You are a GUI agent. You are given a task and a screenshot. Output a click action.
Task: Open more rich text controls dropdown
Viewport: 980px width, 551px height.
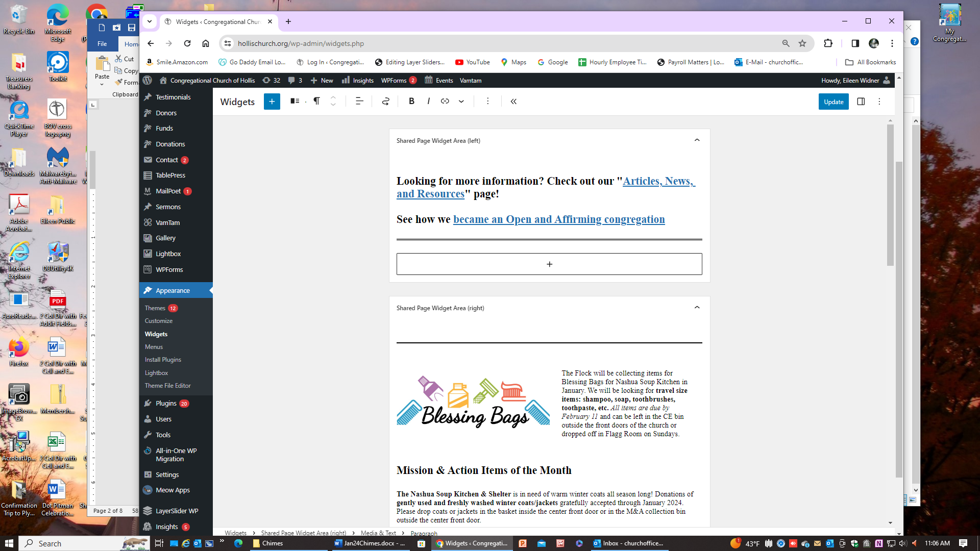pyautogui.click(x=461, y=102)
